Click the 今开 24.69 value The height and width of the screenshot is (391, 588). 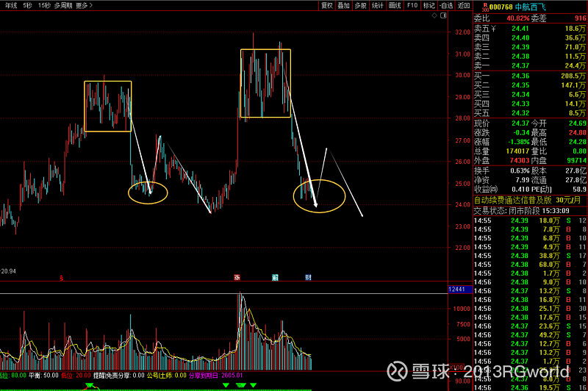[x=578, y=123]
